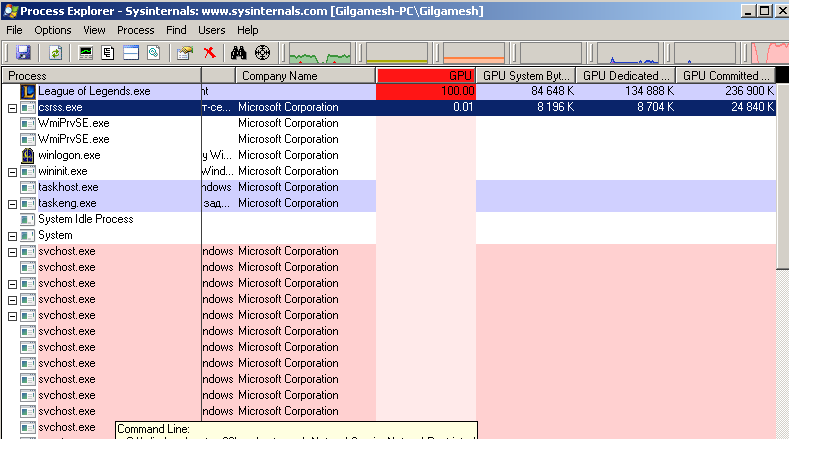The height and width of the screenshot is (452, 840).
Task: Click the crosshair Find Window's Process icon
Action: pos(262,52)
